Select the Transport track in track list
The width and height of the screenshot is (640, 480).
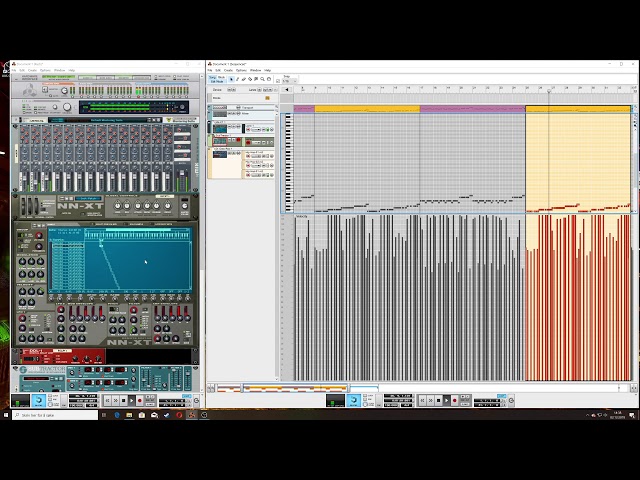coord(243,107)
